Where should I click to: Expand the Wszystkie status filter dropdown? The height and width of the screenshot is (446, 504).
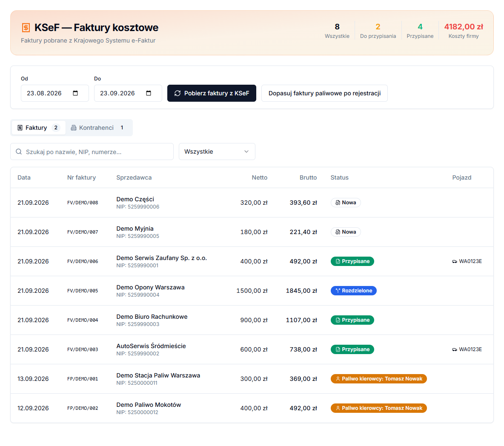[217, 152]
